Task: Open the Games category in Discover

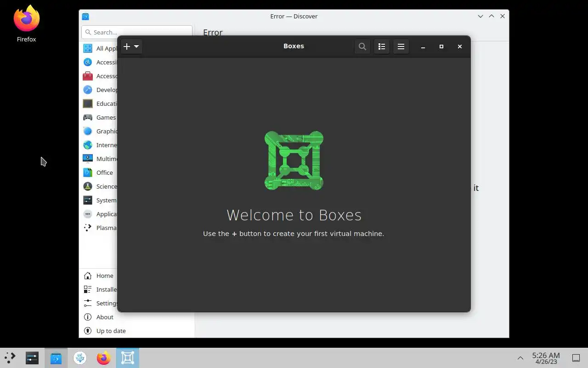Action: pyautogui.click(x=99, y=117)
